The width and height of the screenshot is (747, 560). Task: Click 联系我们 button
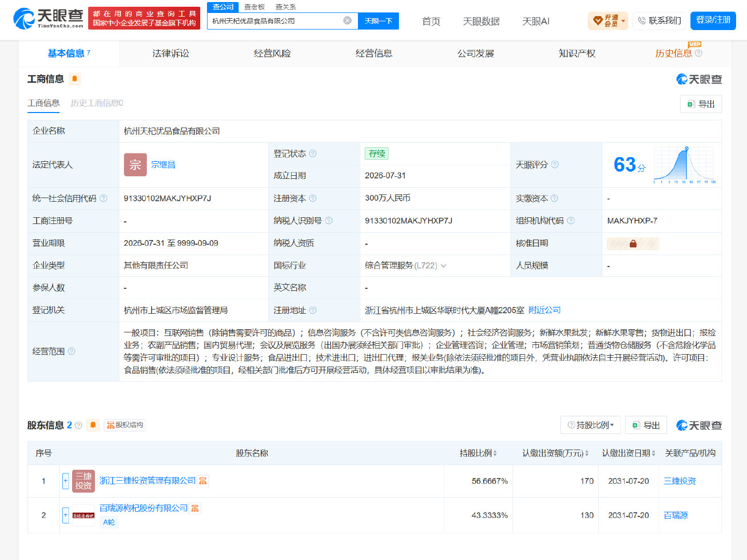[x=659, y=21]
